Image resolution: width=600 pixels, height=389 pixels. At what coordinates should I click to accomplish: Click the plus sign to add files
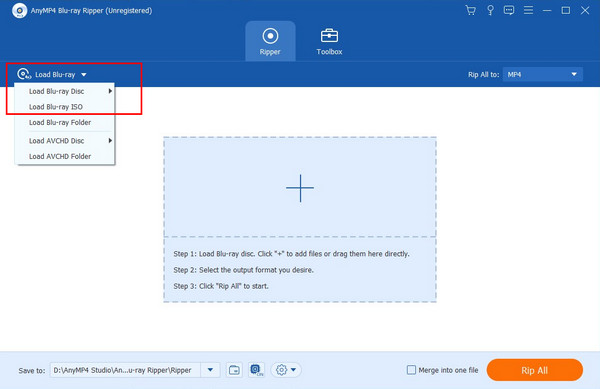[300, 188]
